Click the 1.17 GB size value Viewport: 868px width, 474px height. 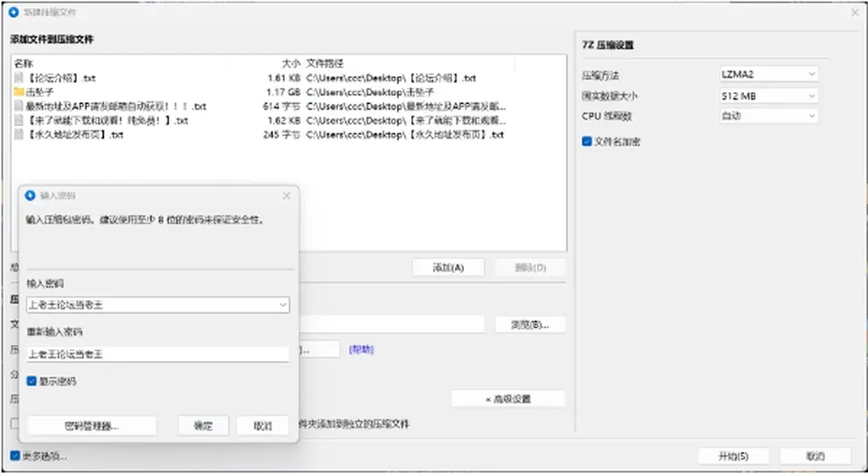(283, 92)
